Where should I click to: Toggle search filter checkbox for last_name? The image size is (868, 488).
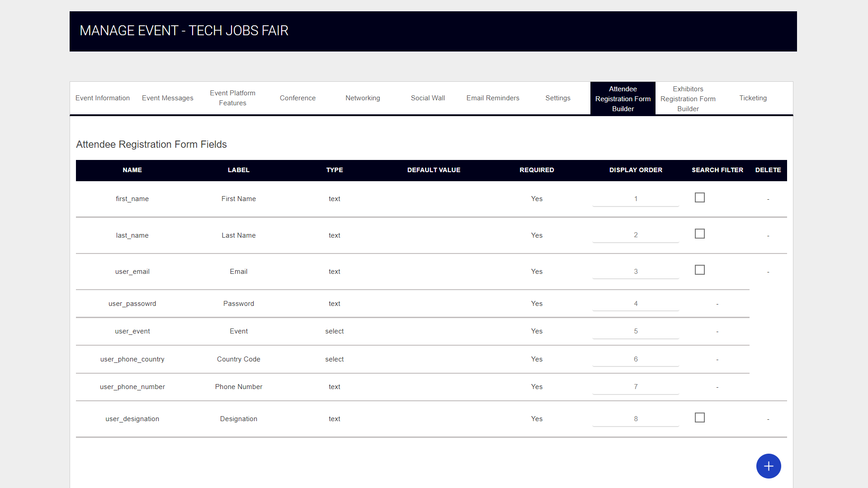(700, 234)
